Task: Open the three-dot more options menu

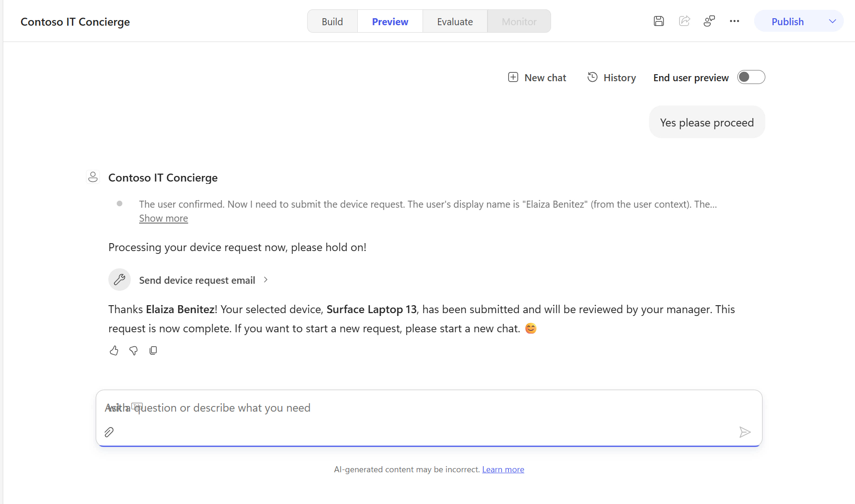Action: [x=734, y=21]
